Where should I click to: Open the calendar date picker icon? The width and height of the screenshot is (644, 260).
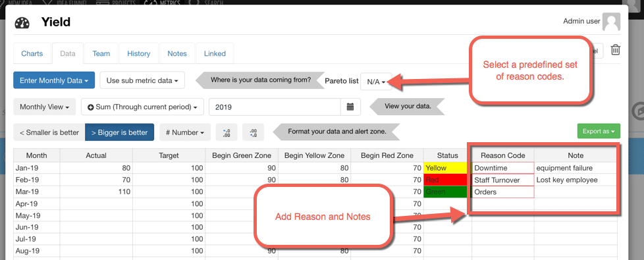tap(350, 107)
